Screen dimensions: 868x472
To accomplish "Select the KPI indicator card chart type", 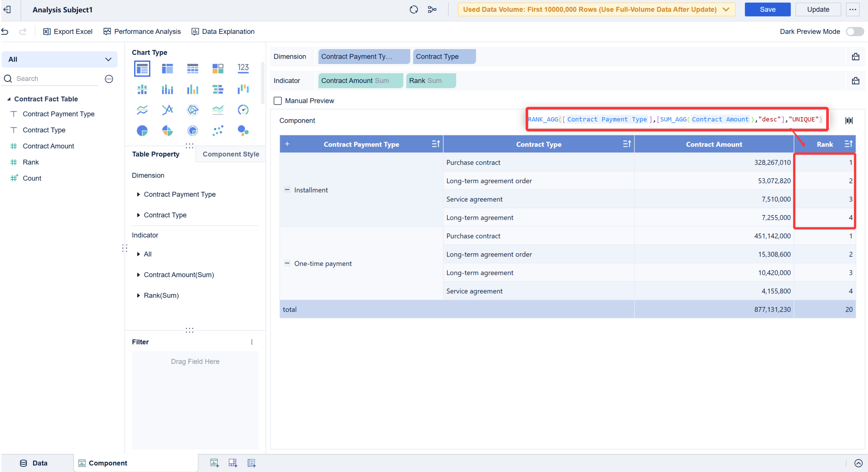I will (x=243, y=69).
